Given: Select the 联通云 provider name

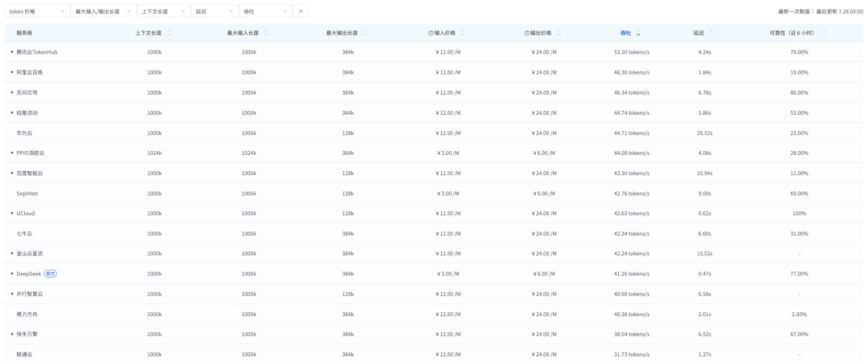Looking at the screenshot, I should (24, 354).
